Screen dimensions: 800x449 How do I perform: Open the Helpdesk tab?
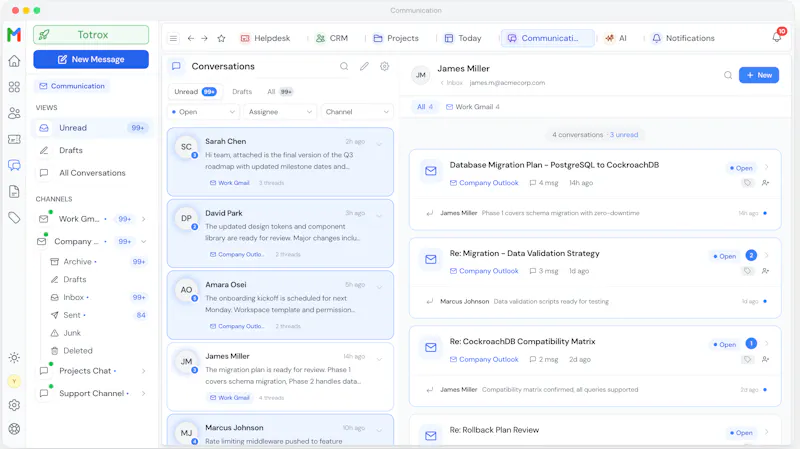coord(265,38)
